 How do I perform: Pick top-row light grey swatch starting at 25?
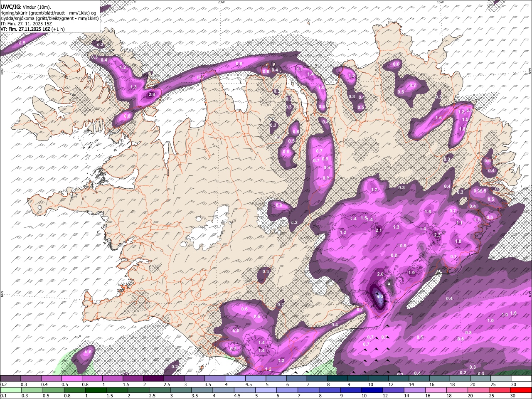tap(501, 379)
